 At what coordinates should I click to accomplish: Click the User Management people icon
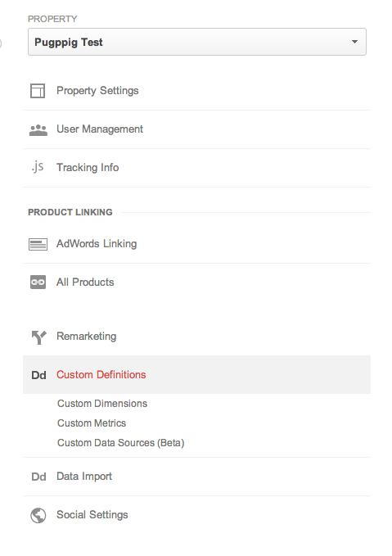coord(38,130)
